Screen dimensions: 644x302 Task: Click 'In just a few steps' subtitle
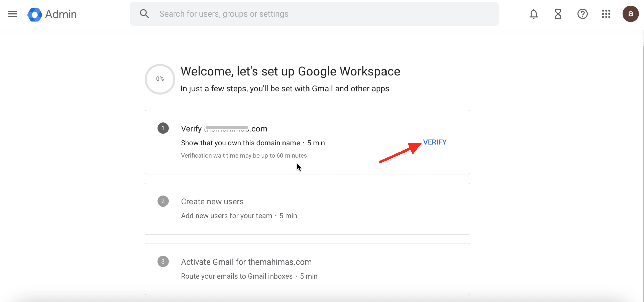(285, 89)
